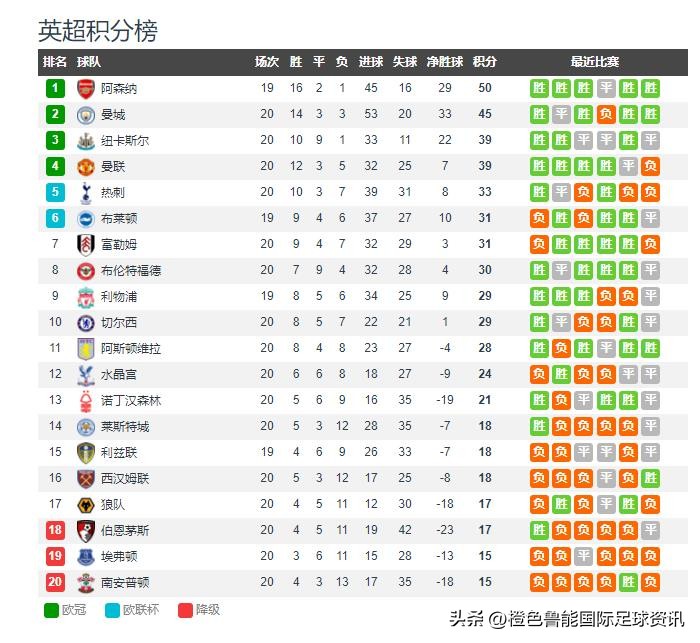Viewport: 700px width, 643px height.
Task: Click the red 降级 legend swatch
Action: tap(185, 610)
